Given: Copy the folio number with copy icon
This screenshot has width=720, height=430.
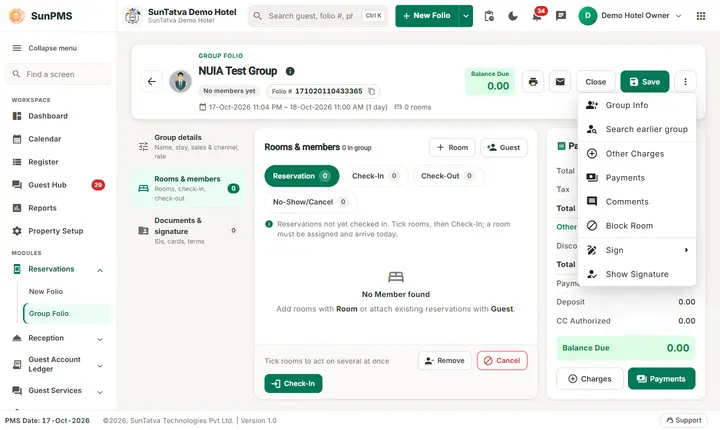Looking at the screenshot, I should 371,91.
